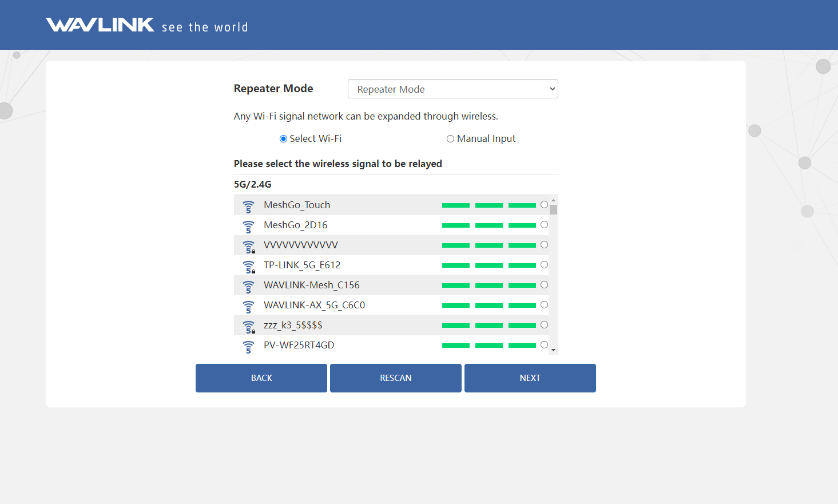Choose the Select Wi-Fi radio option
Viewport: 838px width, 504px height.
[x=283, y=139]
